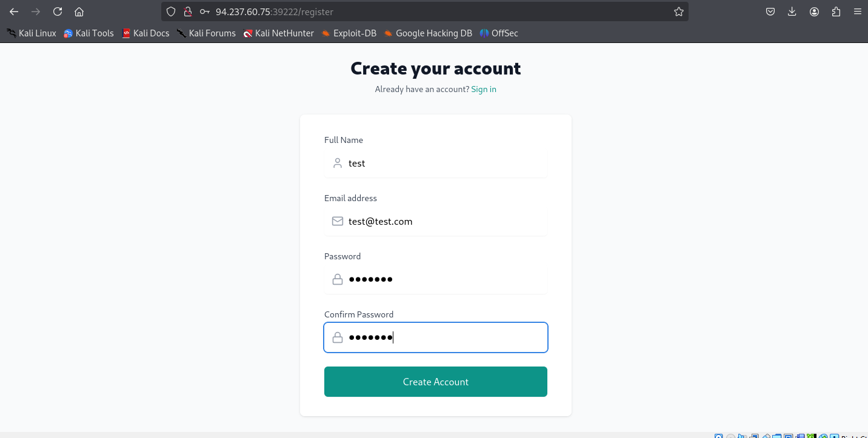Viewport: 868px width, 438px height.
Task: Show insecure connection site info
Action: tap(188, 12)
